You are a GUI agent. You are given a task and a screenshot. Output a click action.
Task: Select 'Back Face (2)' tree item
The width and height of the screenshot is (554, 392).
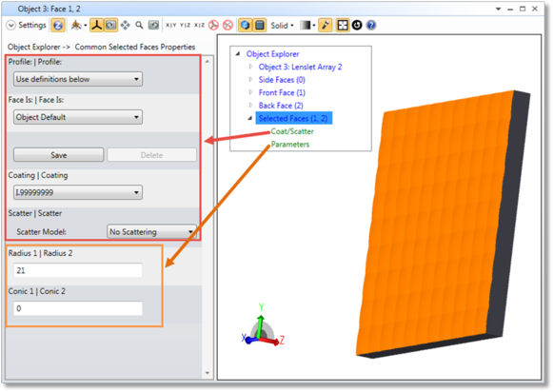click(281, 106)
